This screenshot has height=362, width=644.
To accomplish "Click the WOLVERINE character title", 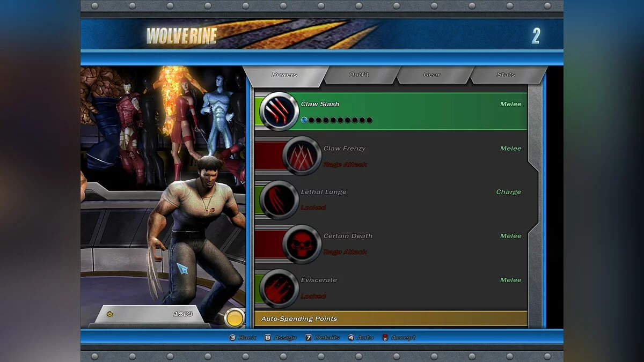I will point(182,36).
